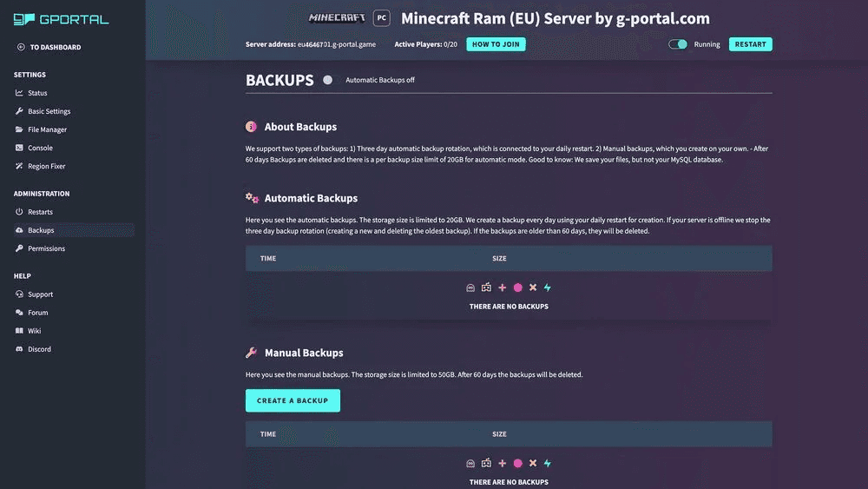
Task: Click SIZE column header in Automatic Backups table
Action: click(x=499, y=258)
